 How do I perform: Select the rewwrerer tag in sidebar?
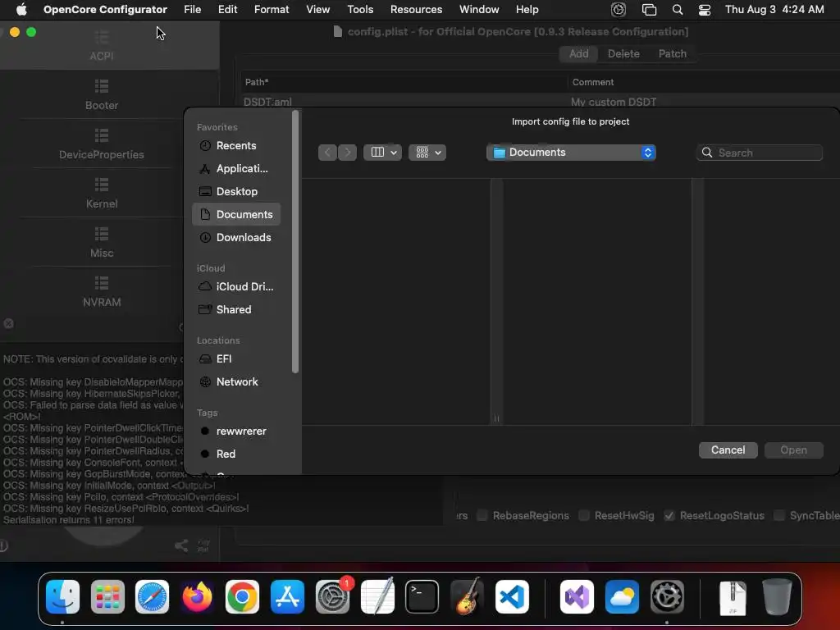tap(235, 431)
